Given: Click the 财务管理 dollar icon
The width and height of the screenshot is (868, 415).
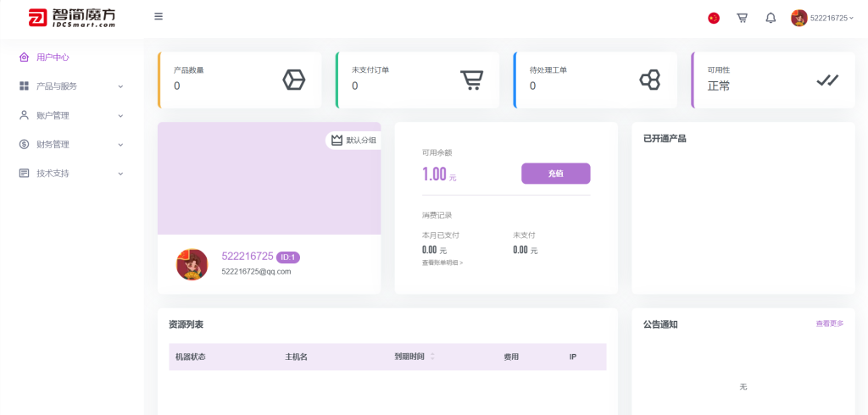Looking at the screenshot, I should click(24, 144).
